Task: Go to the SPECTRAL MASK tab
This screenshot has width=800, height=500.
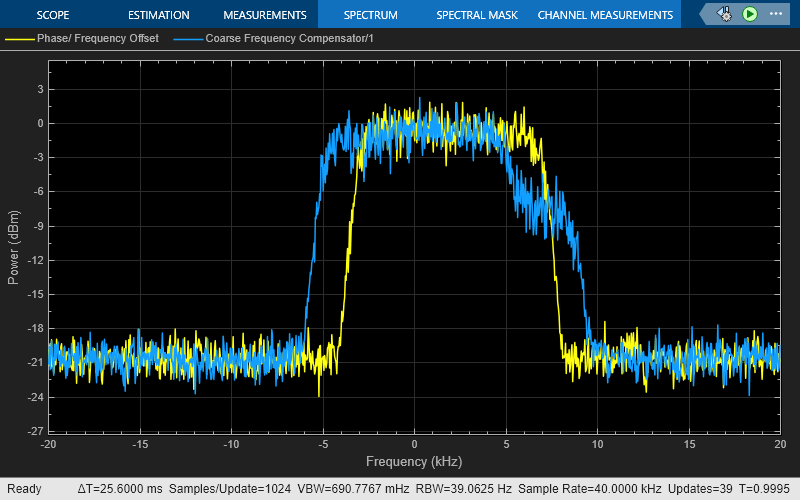Action: click(x=477, y=15)
